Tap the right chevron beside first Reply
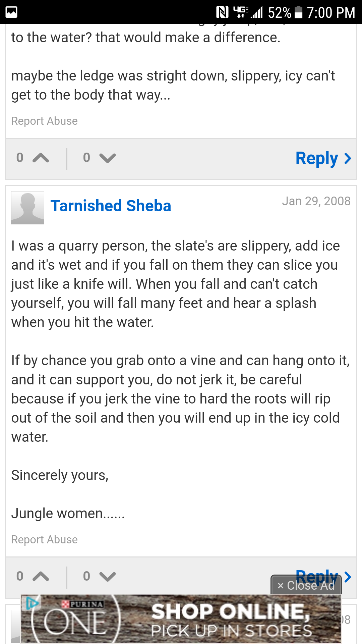Screen dimensions: 362x644 point(348,158)
